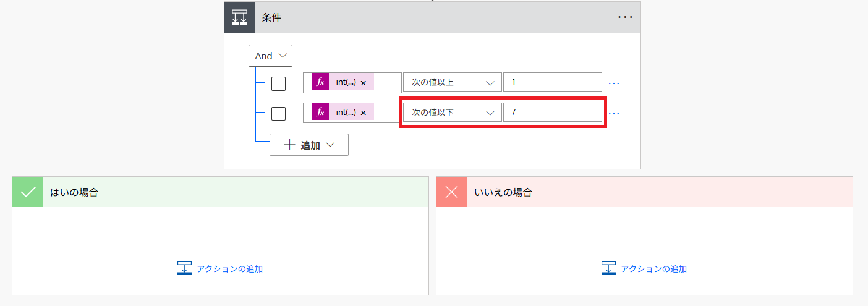Click アクションの追加 in the いいえの場合 branch
Viewport: 868px width, 306px height.
(644, 269)
